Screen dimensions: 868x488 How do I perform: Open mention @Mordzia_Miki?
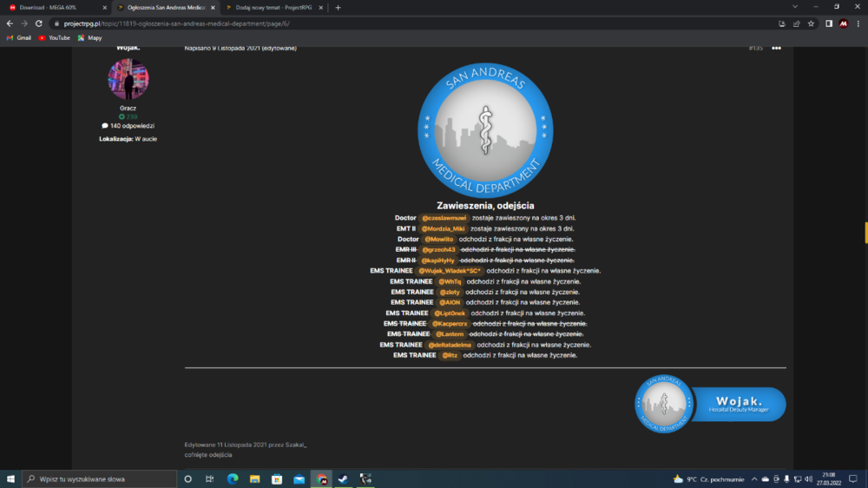(x=443, y=228)
